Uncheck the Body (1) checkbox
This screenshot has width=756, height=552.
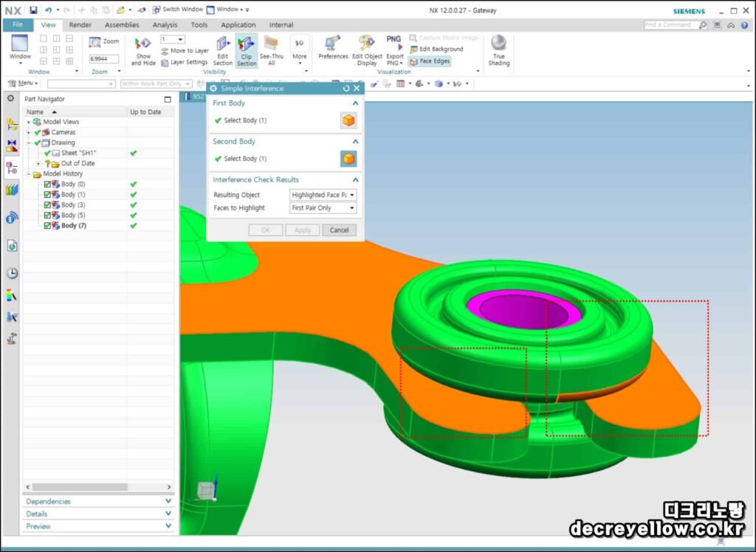coord(47,194)
